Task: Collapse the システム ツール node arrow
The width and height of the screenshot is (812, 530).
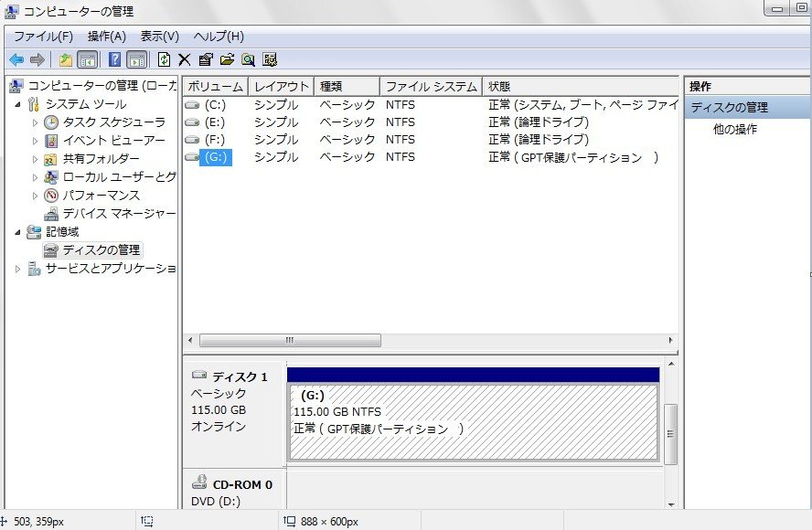Action: coord(17,104)
